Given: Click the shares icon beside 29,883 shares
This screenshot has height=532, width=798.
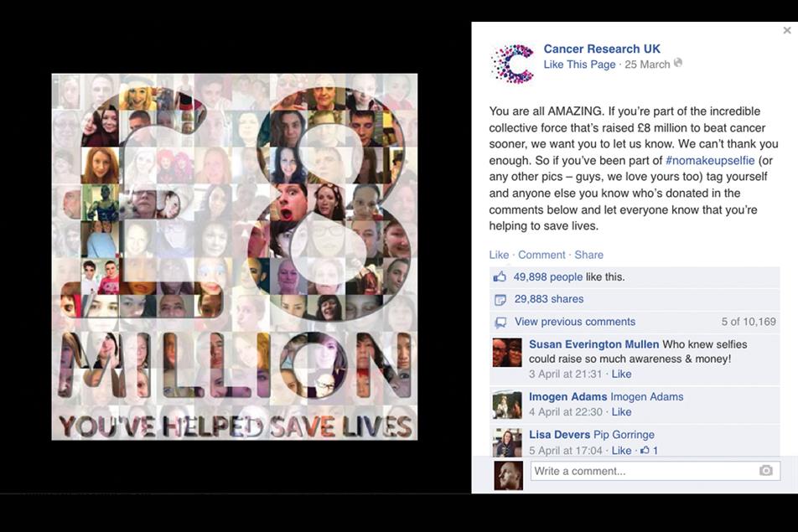Looking at the screenshot, I should click(x=500, y=300).
